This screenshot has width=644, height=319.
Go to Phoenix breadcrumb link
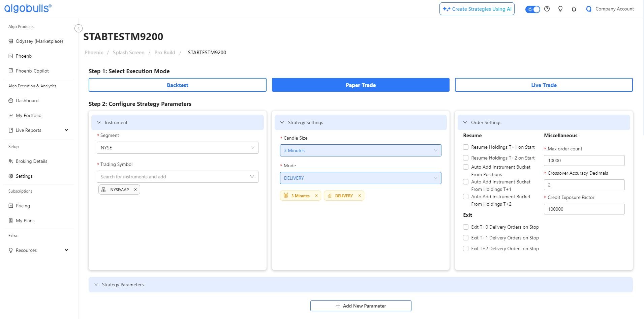coord(94,53)
